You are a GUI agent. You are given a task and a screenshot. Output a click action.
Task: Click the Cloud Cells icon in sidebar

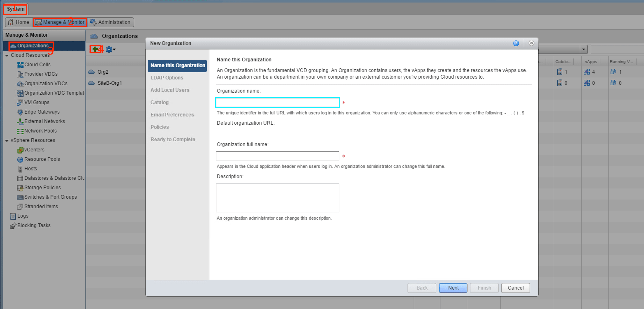(x=20, y=65)
